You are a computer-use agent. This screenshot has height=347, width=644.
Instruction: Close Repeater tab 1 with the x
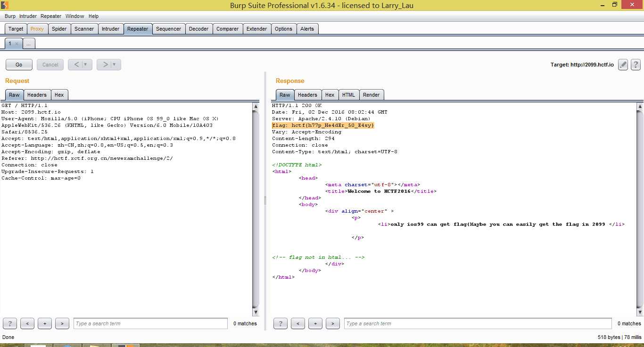[x=17, y=43]
